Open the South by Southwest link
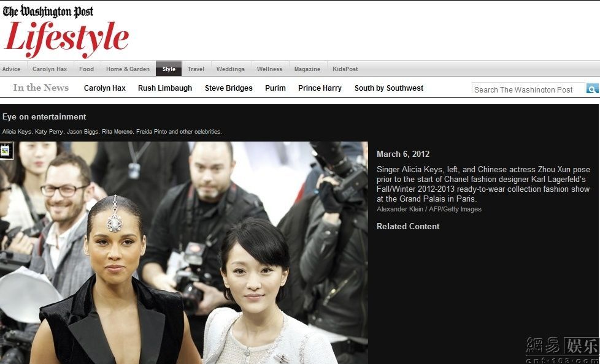The width and height of the screenshot is (600, 364). coord(389,88)
